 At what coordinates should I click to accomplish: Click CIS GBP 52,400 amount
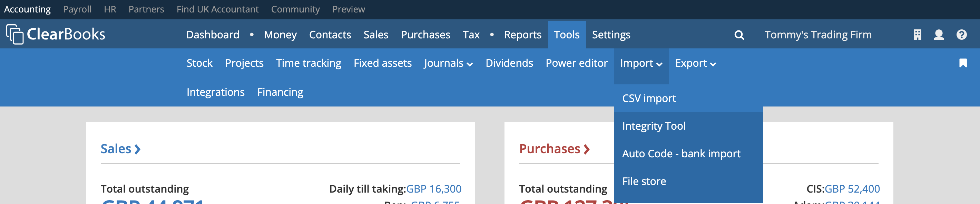click(852, 189)
